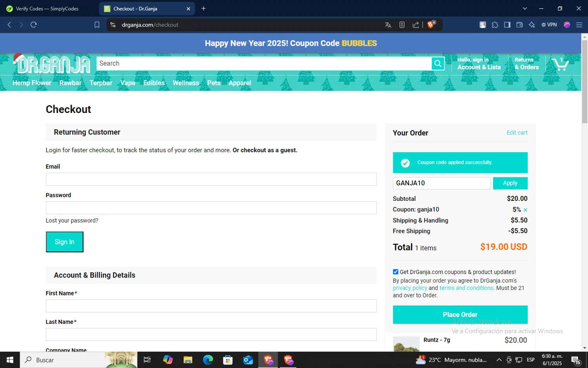This screenshot has width=588, height=368.
Task: Open the Hemp Flower menu
Action: coord(32,83)
